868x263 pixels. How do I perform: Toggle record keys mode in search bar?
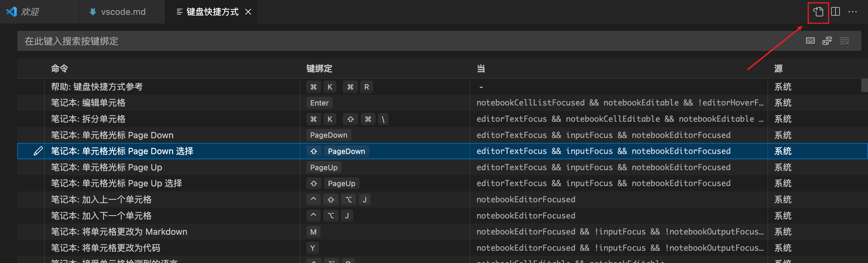pyautogui.click(x=810, y=41)
